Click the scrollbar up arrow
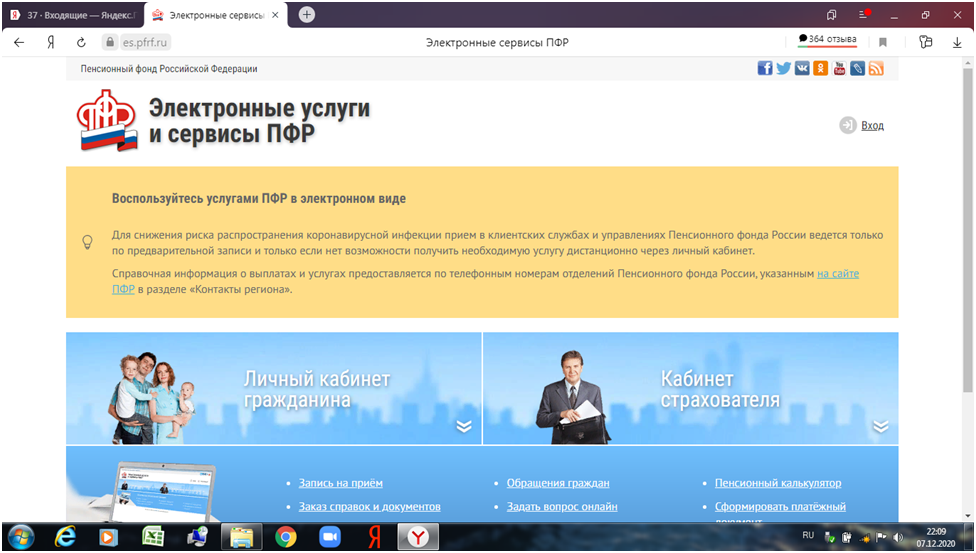 click(967, 63)
